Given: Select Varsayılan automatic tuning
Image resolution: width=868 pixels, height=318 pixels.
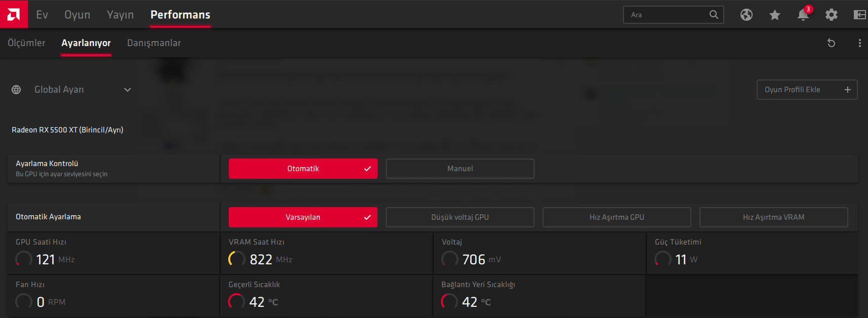Looking at the screenshot, I should [x=303, y=217].
